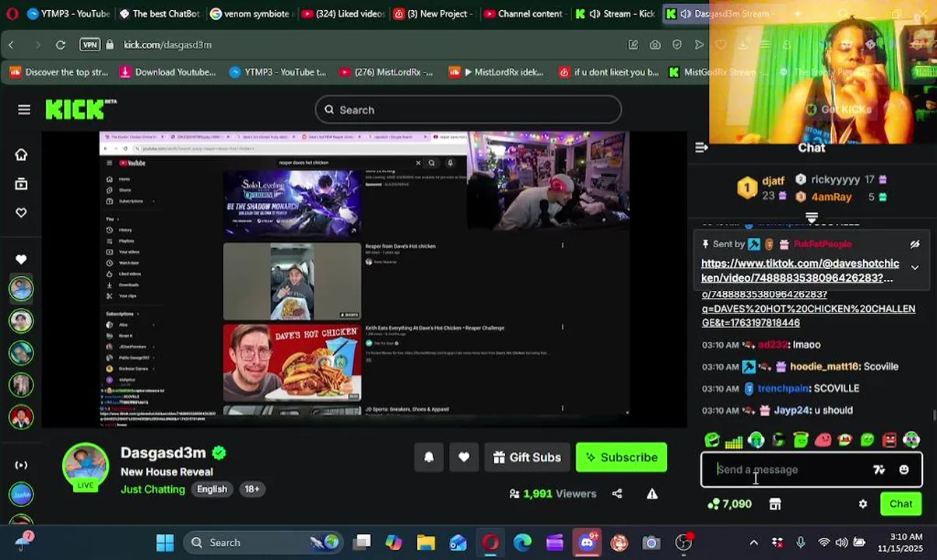Click the Kick search box
Screen dimensions: 937x560
click(468, 110)
